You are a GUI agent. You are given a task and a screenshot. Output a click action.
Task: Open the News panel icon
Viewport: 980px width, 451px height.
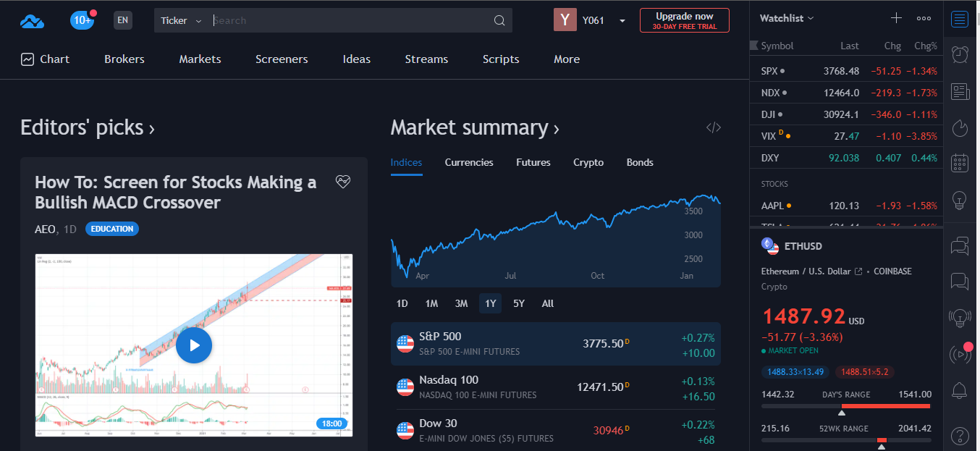click(x=960, y=91)
